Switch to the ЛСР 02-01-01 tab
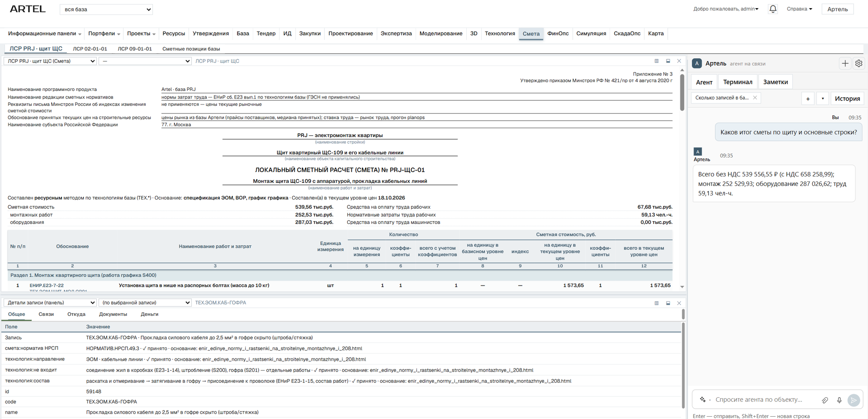 90,49
